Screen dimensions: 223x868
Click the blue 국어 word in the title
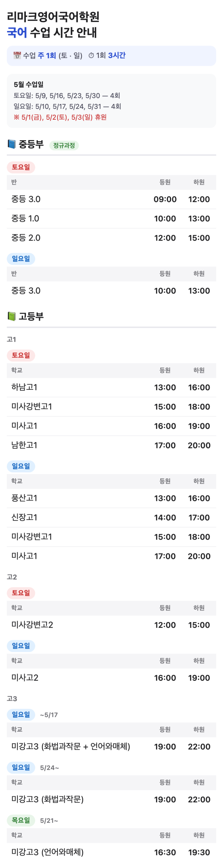tap(17, 33)
